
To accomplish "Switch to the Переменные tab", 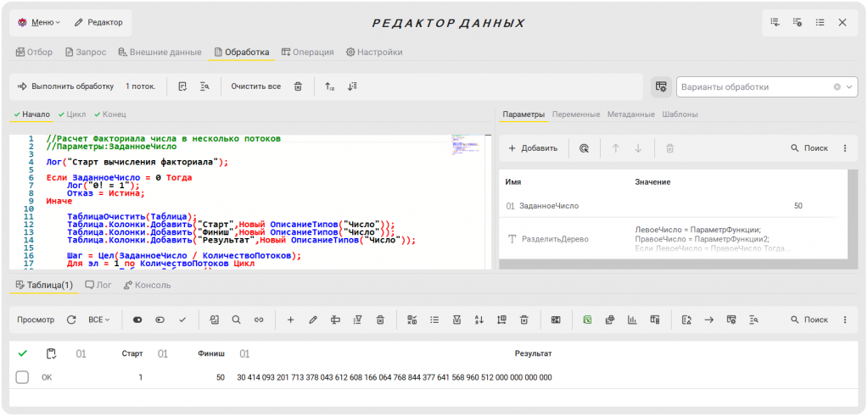I will [x=576, y=114].
